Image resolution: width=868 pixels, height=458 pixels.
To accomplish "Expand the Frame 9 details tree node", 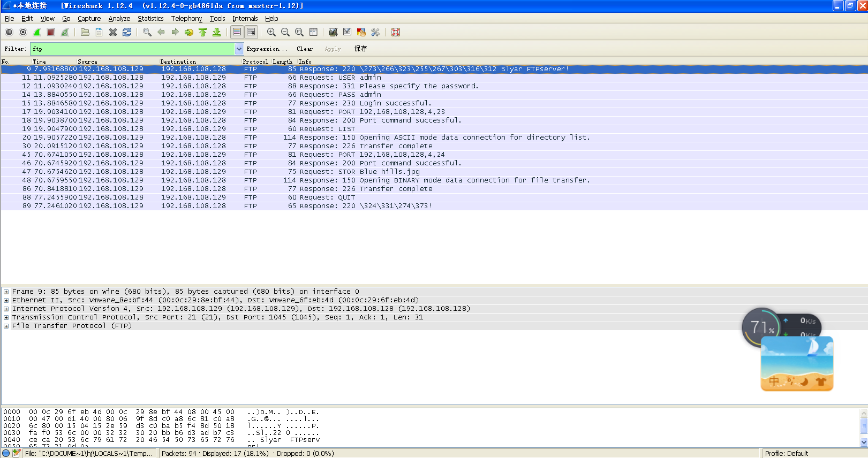I will 6,292.
